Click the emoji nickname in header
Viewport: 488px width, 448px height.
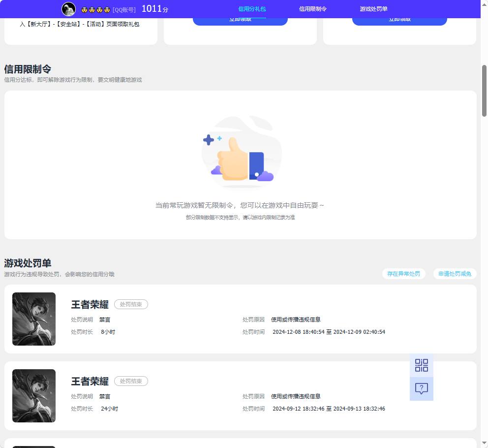point(95,10)
